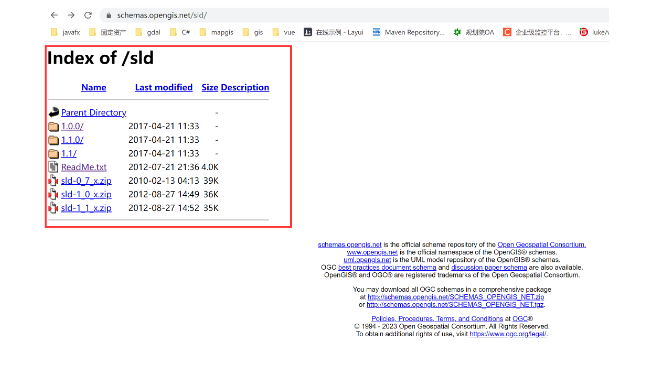
Task: Open the schemas.opengis.net footer link
Action: [349, 245]
